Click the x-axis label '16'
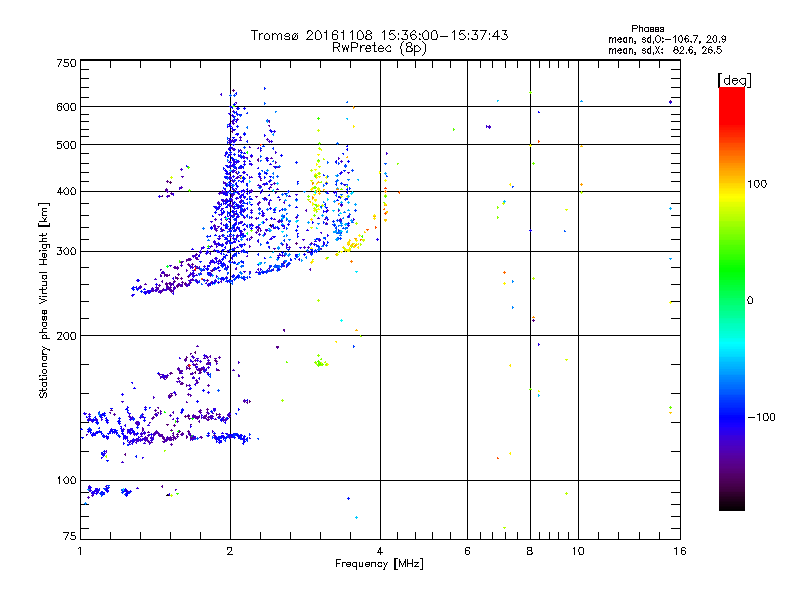 coord(680,551)
